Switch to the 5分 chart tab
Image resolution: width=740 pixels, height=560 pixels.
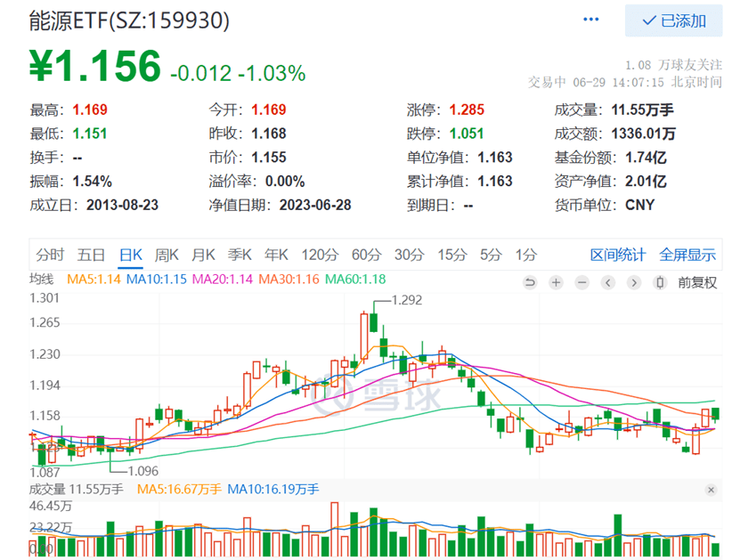point(491,255)
